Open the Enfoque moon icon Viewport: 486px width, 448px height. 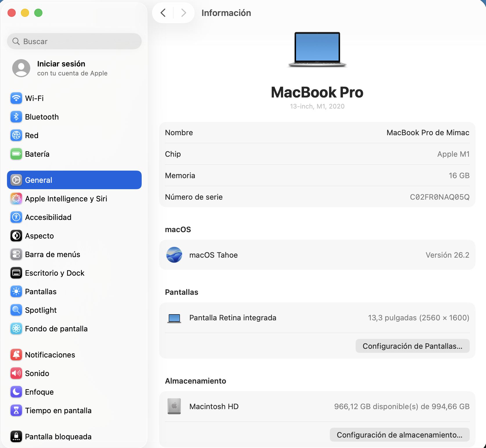pos(16,392)
